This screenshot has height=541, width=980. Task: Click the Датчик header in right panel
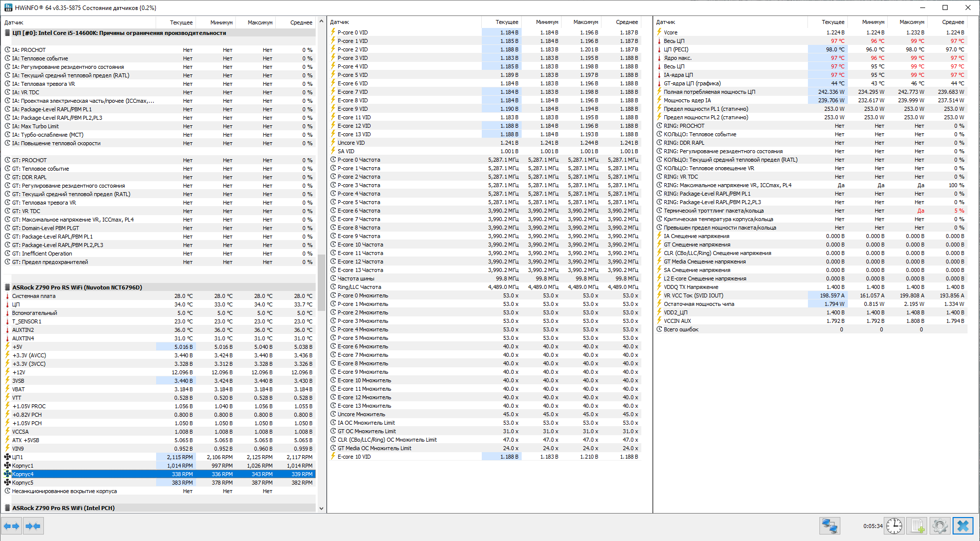[666, 22]
